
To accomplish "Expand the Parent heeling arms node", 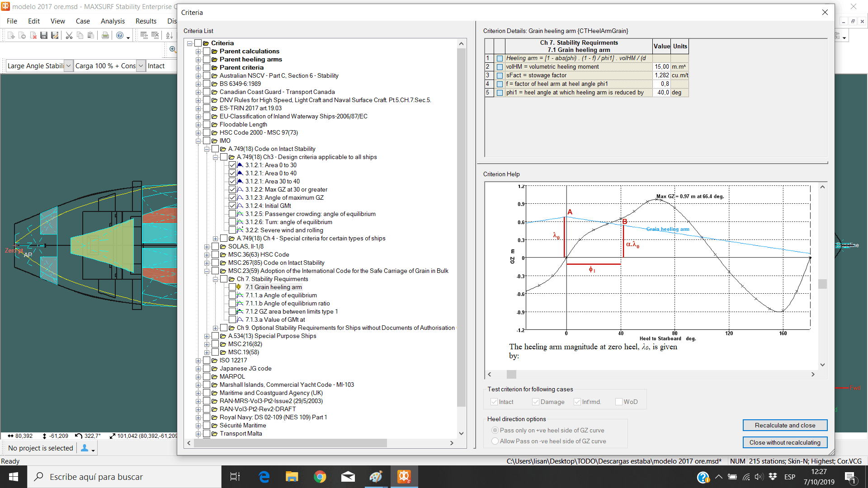I will (x=198, y=60).
